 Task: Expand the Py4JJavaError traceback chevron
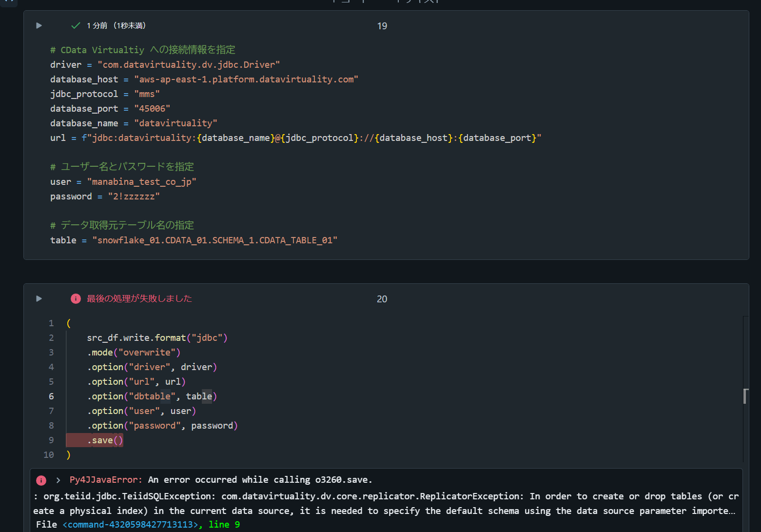(x=58, y=480)
